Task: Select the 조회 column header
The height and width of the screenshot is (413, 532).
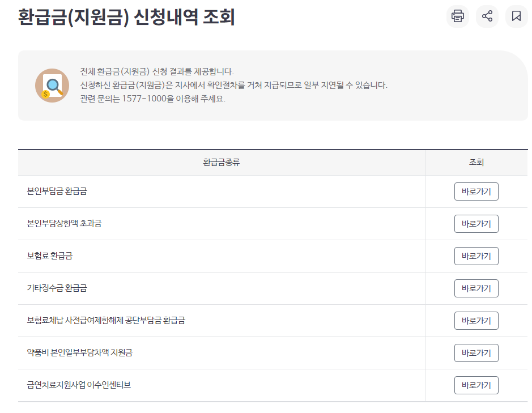Action: click(x=476, y=163)
